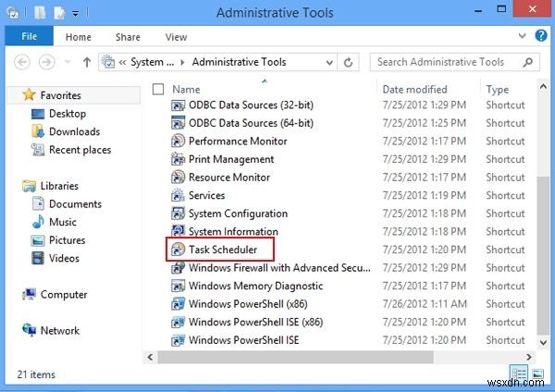
Task: Click the Print Management icon
Action: coord(178,159)
